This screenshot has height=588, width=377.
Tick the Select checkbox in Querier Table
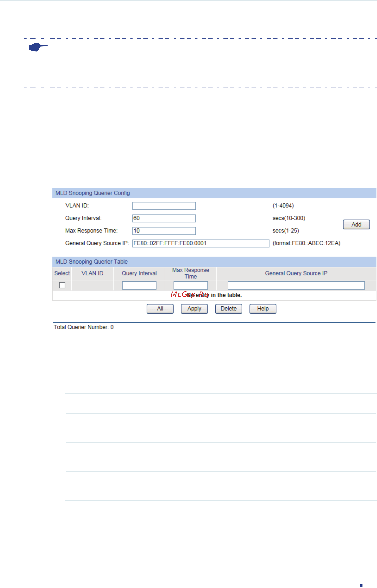click(62, 285)
